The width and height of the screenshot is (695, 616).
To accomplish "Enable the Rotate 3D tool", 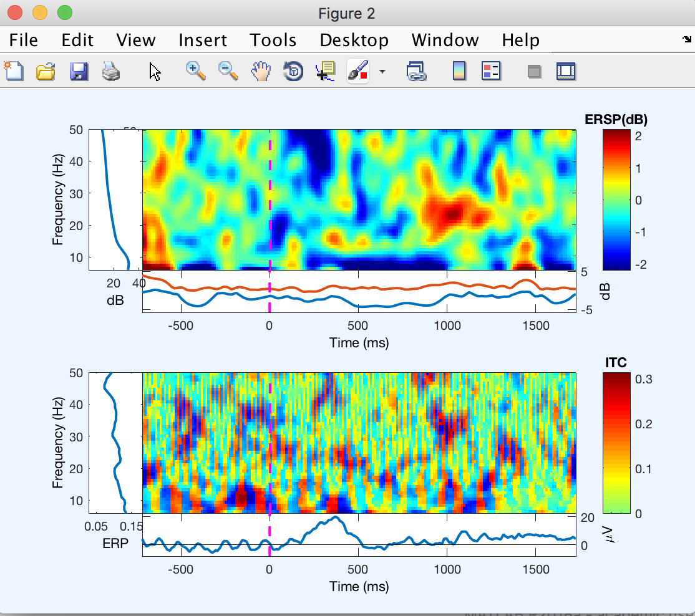I will click(x=293, y=71).
